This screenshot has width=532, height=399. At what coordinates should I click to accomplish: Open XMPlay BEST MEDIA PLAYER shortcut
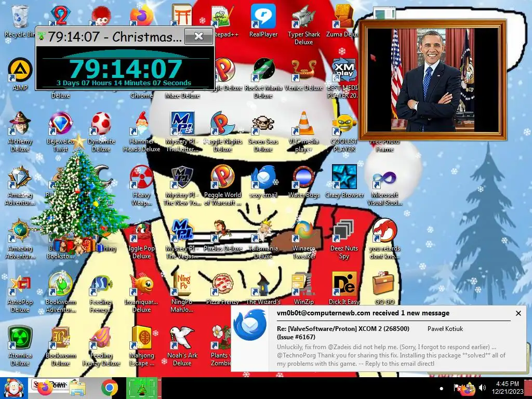(343, 79)
